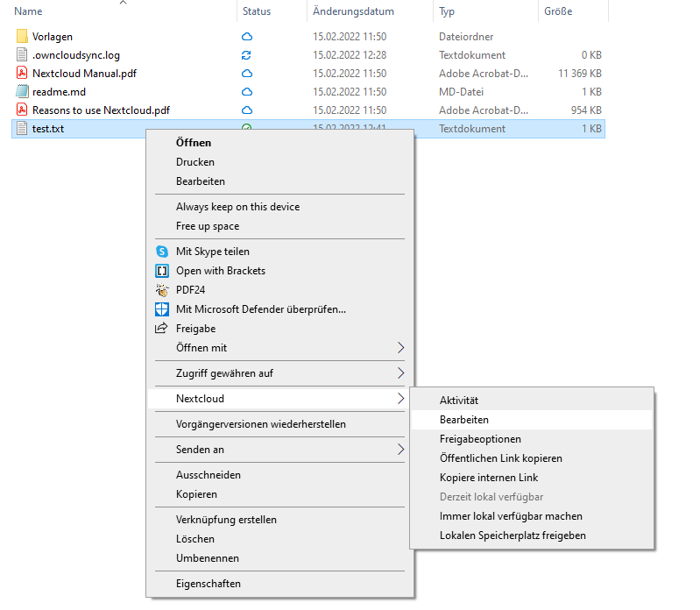
Task: Click the Nextcloud Manual.pdf Acrobat icon
Action: point(22,73)
